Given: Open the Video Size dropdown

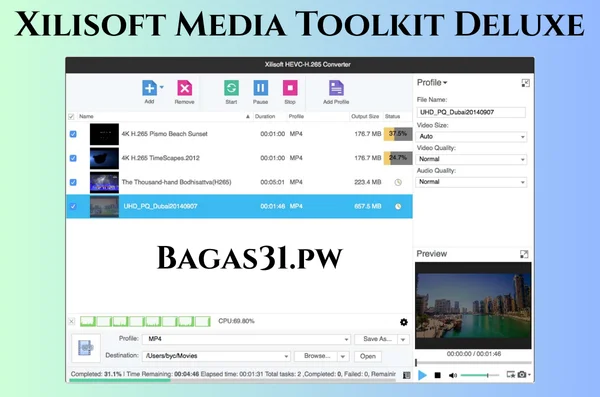Looking at the screenshot, I should click(471, 136).
